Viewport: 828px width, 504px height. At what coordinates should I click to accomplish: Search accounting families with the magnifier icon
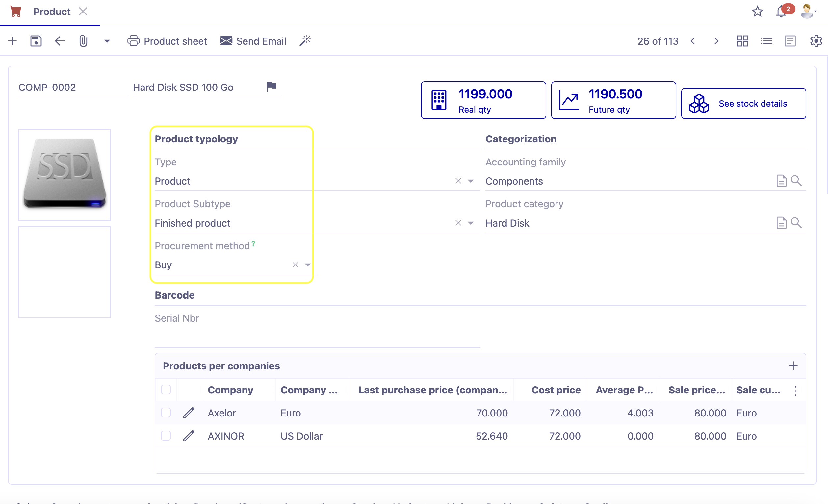796,181
